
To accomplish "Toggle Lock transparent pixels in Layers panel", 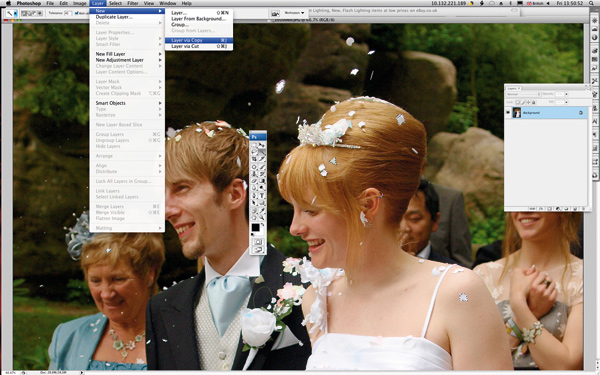I will (518, 102).
